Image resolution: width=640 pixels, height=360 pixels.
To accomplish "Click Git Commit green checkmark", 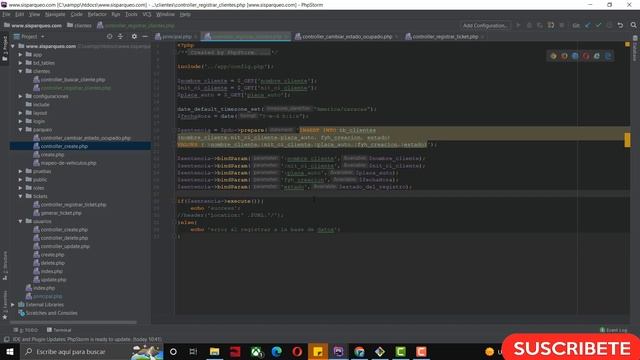I will pos(598,25).
